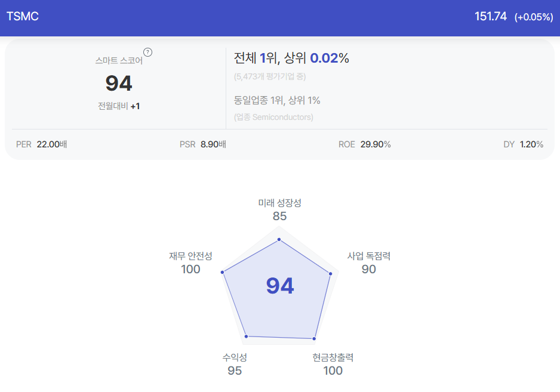Image resolution: width=560 pixels, height=392 pixels.
Task: Click the ROE 29.90% metric
Action: pos(365,144)
